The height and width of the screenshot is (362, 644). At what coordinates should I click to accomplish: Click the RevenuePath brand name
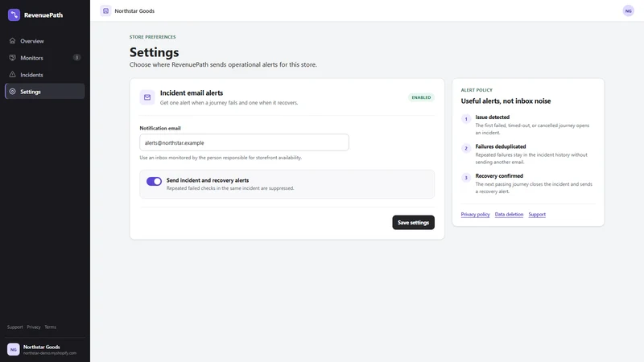pyautogui.click(x=43, y=14)
